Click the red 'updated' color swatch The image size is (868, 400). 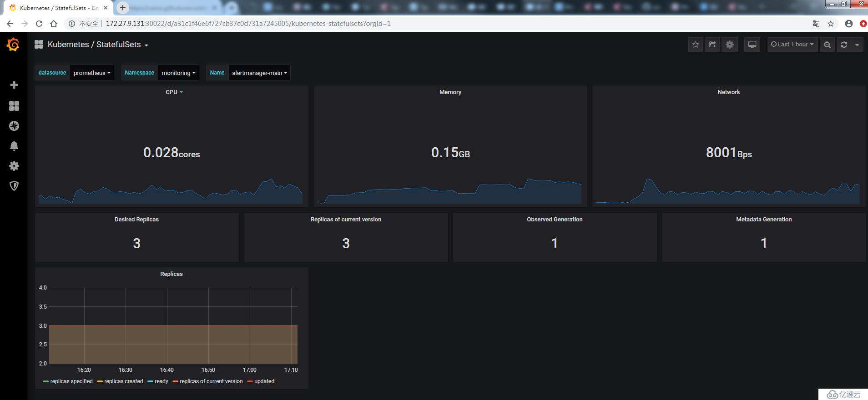click(x=250, y=381)
